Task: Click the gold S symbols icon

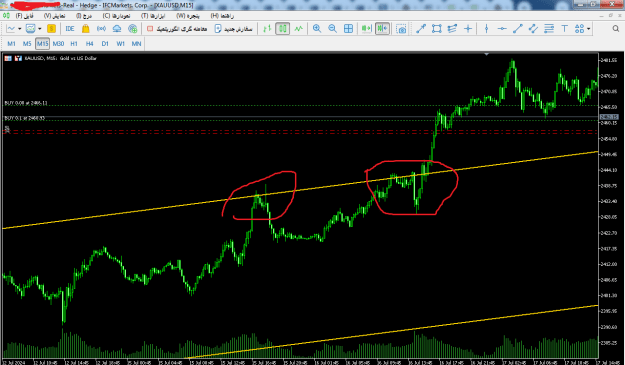Action: tap(51, 29)
